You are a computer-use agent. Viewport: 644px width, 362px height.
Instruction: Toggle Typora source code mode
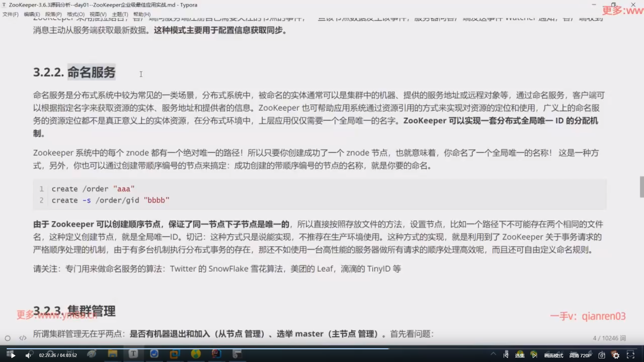pyautogui.click(x=23, y=338)
